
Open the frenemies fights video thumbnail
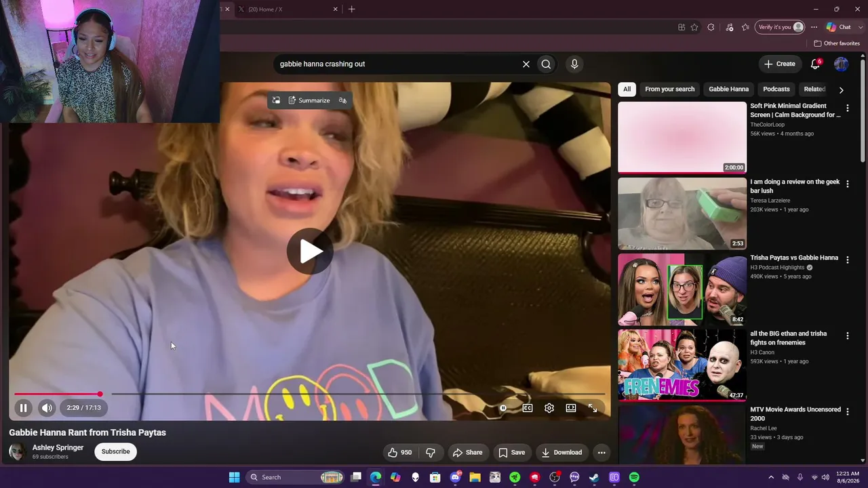[x=682, y=365]
